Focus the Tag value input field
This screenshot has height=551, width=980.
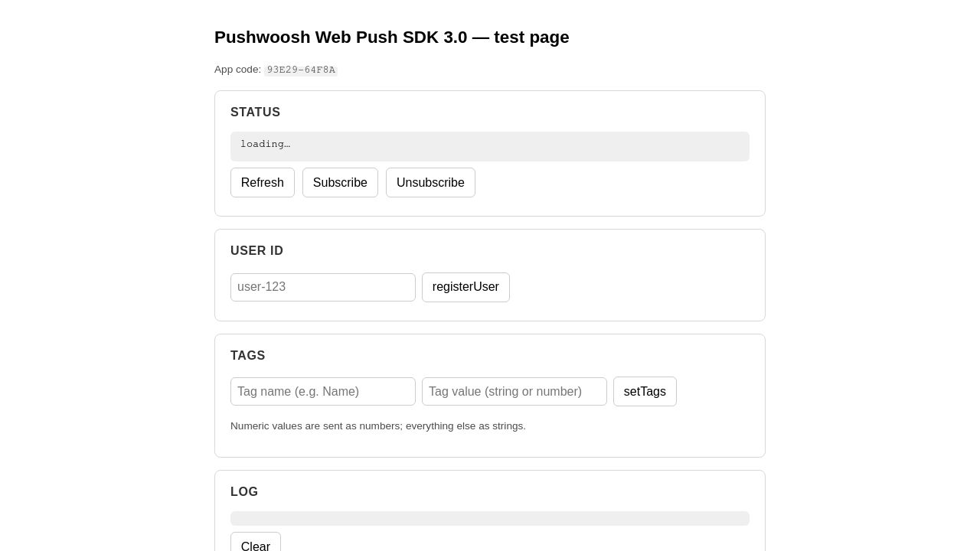(514, 392)
